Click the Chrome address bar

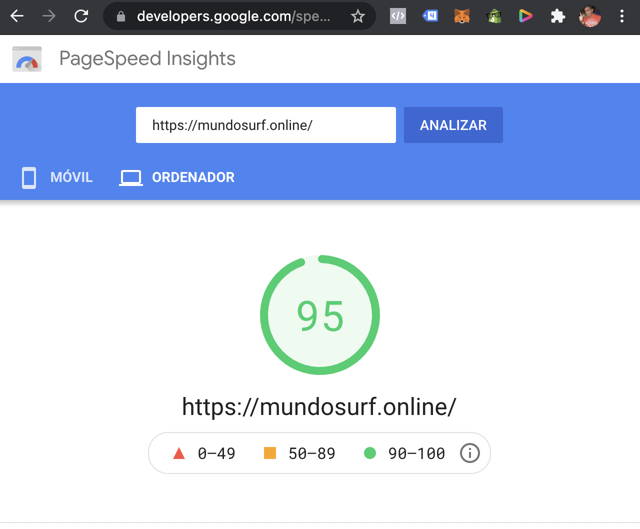click(x=239, y=16)
